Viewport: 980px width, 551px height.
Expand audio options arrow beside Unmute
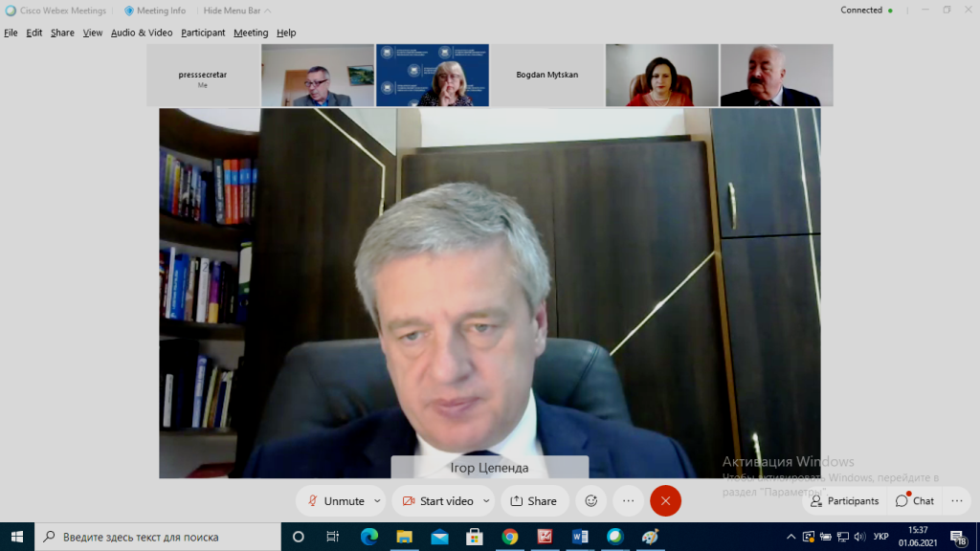[x=377, y=500]
